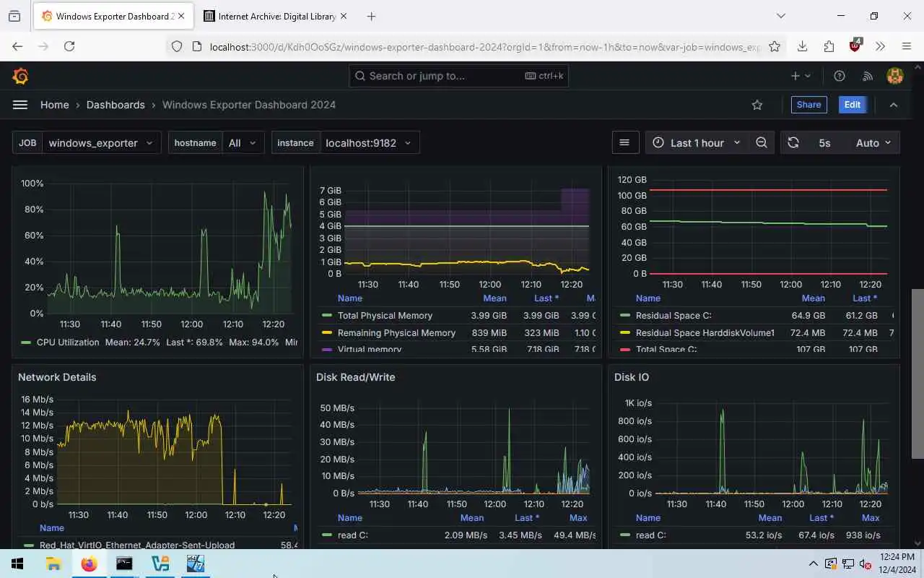Open the help question mark icon
The height and width of the screenshot is (578, 924).
[840, 76]
